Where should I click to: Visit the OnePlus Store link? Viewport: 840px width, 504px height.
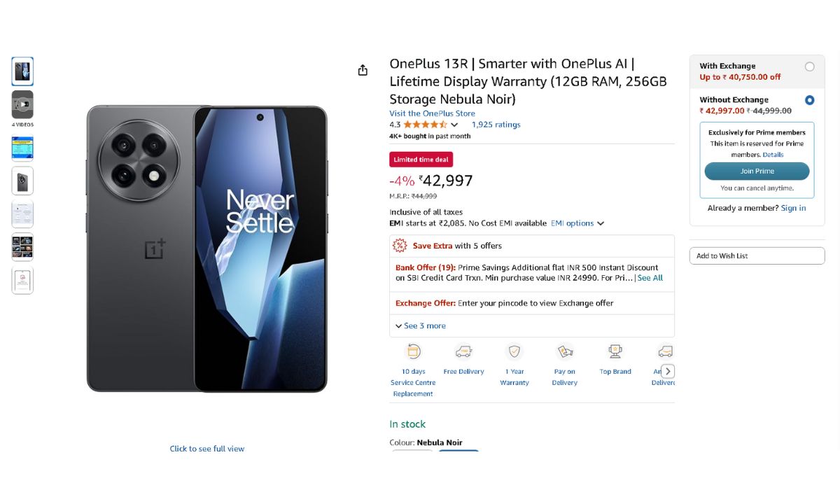pos(432,113)
